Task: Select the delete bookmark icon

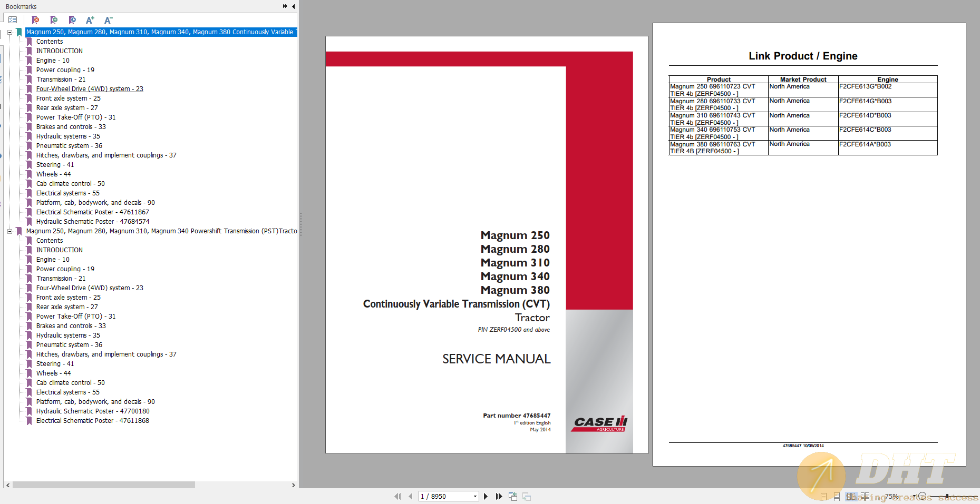Action: (35, 20)
